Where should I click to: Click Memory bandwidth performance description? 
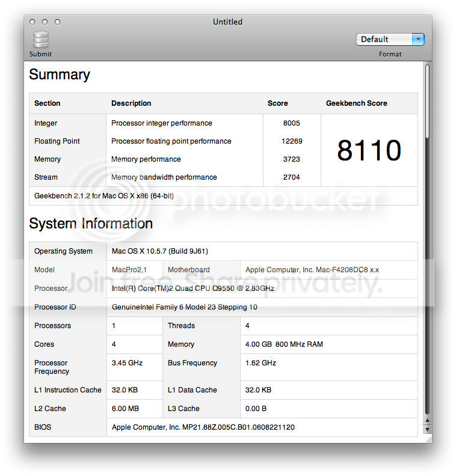pos(164,177)
